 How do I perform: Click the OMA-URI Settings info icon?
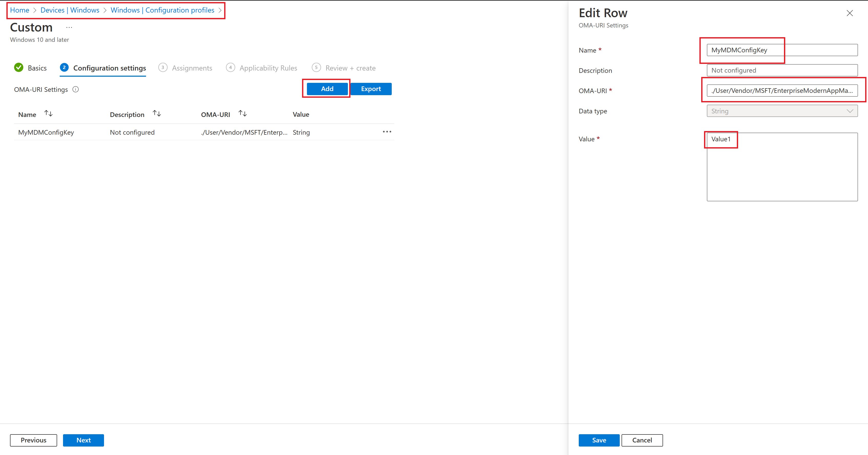76,89
